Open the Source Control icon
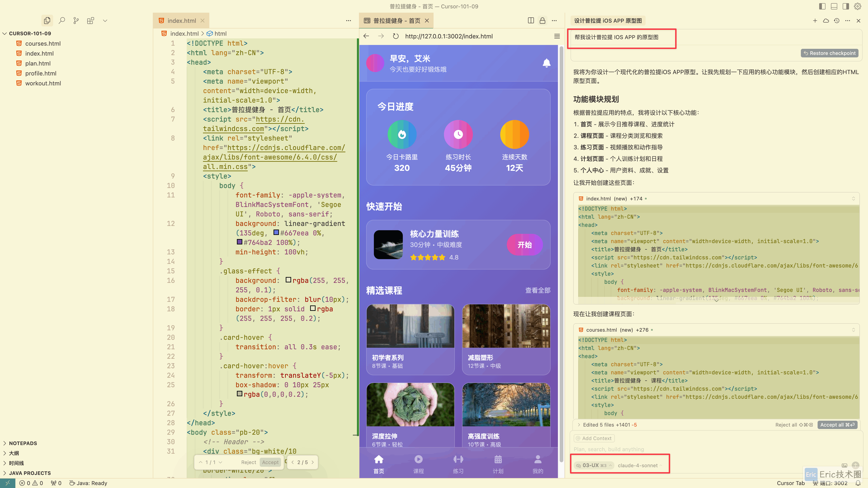Screen dimensions: 868x488 (x=76, y=21)
